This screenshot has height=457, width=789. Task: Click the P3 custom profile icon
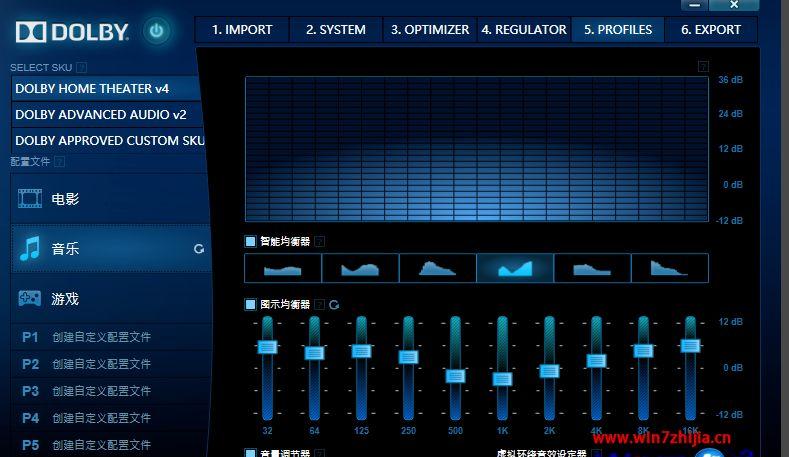(x=30, y=391)
